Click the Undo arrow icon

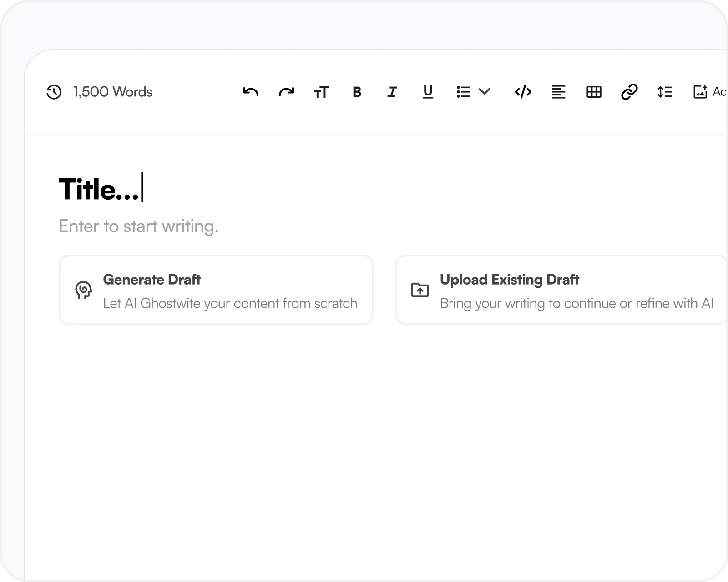251,92
